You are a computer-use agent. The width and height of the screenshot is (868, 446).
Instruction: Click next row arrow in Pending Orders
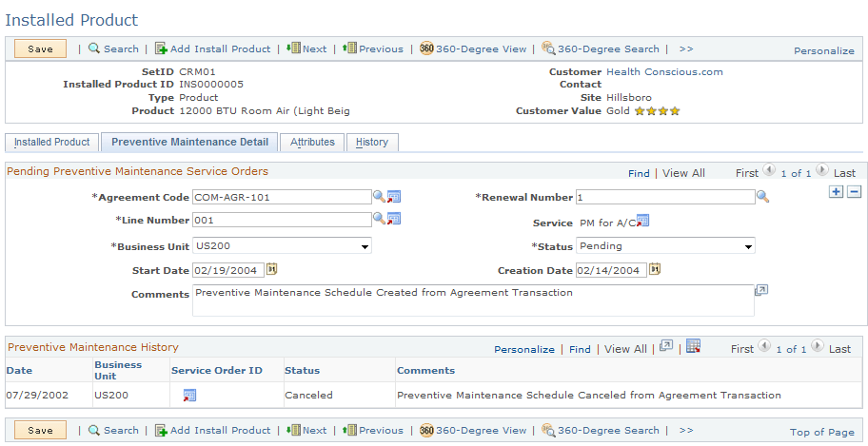(822, 170)
